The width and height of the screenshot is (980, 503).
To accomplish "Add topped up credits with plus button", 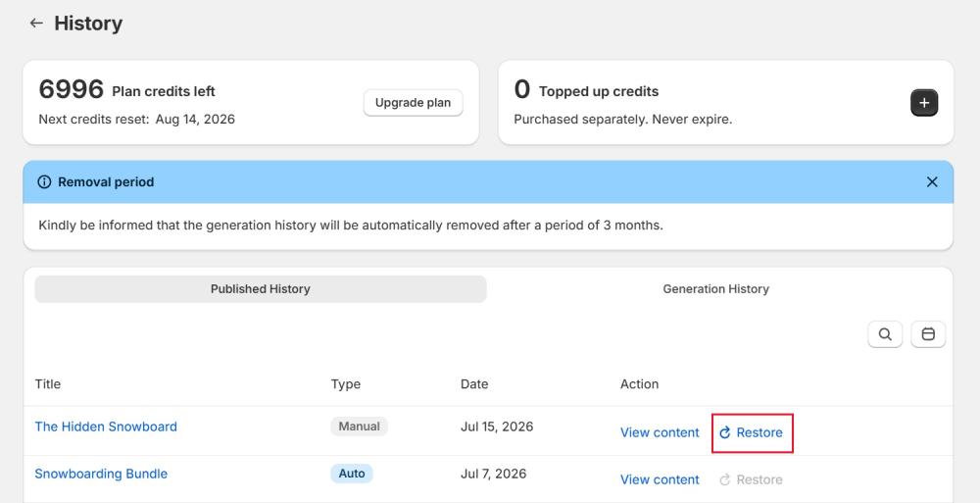I will click(x=924, y=103).
